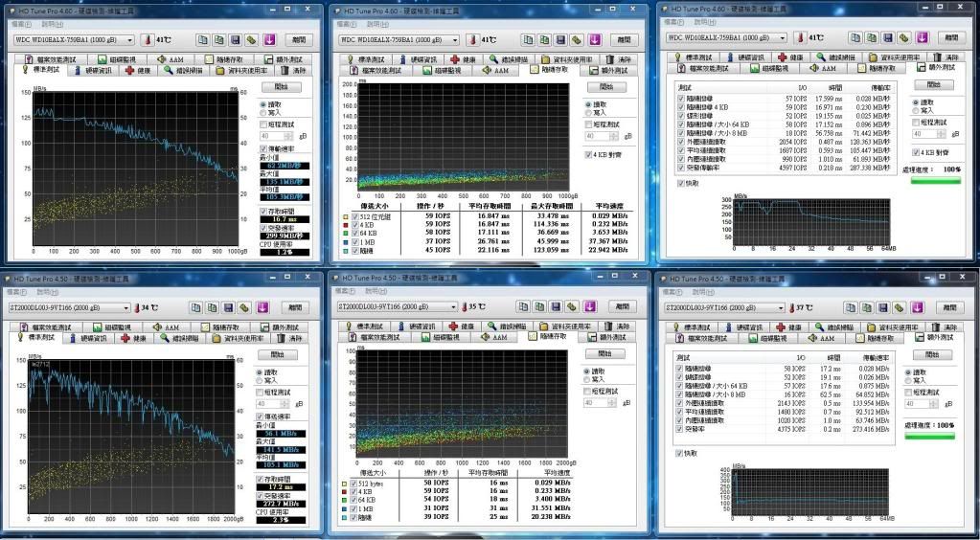
Task: Click copy-text icon in WDC benchmark graph window
Action: pos(202,40)
